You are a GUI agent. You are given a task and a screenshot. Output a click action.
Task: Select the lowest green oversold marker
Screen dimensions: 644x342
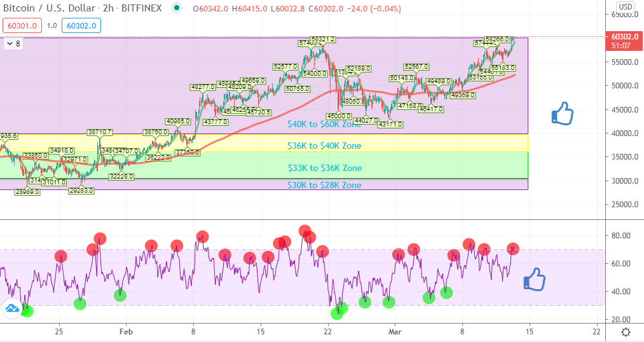tap(337, 313)
